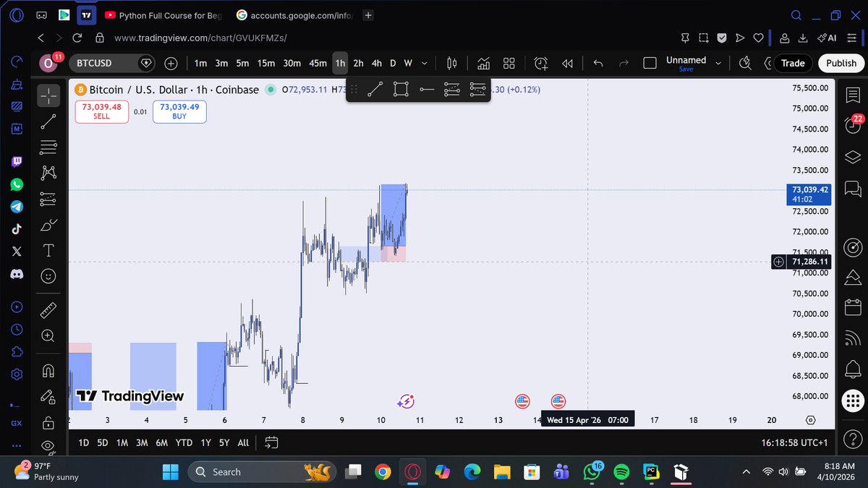Switch to the 1m timeframe

point(200,64)
